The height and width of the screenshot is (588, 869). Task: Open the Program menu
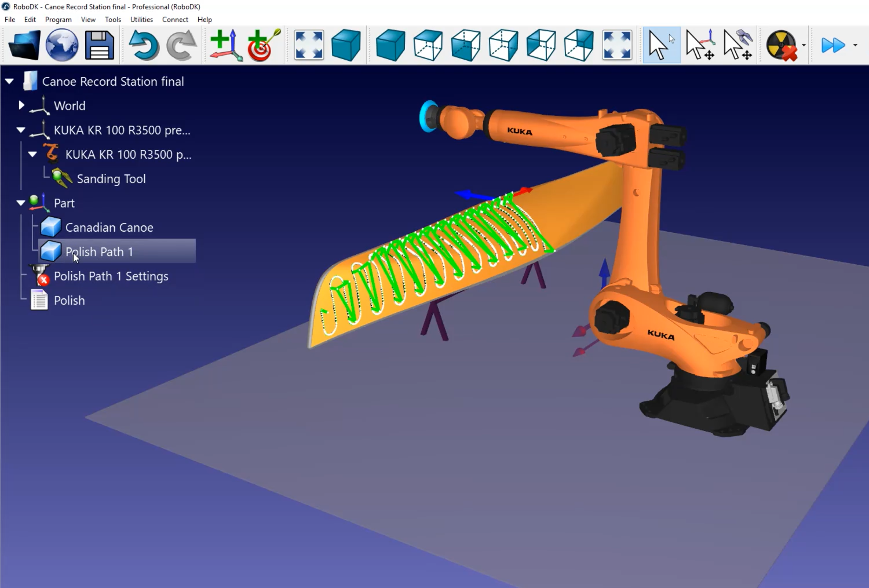tap(58, 19)
